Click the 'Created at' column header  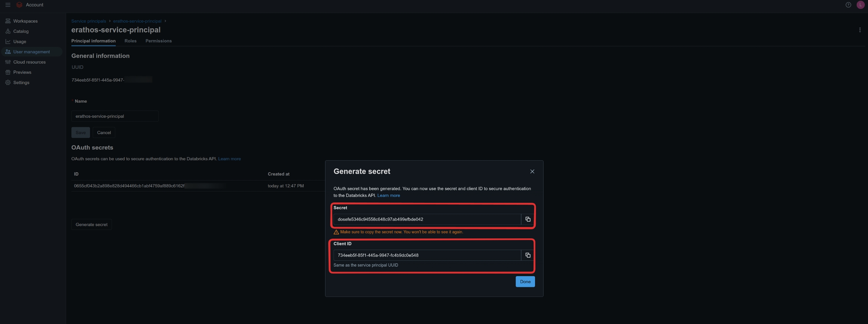[278, 174]
